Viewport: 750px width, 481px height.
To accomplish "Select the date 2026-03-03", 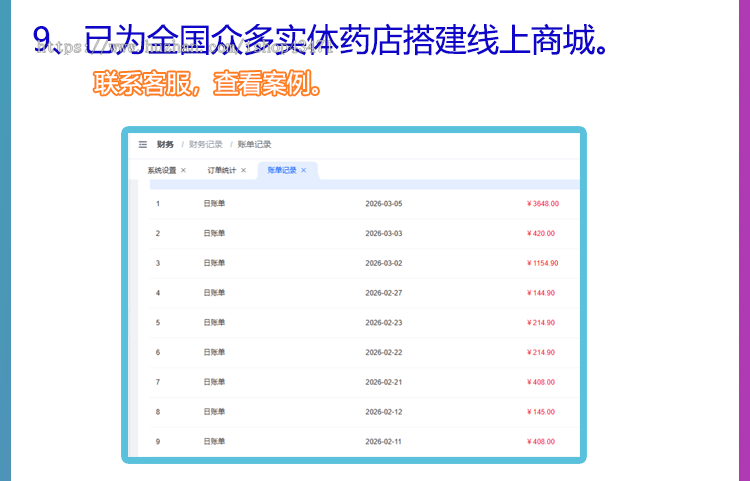I will (x=384, y=233).
